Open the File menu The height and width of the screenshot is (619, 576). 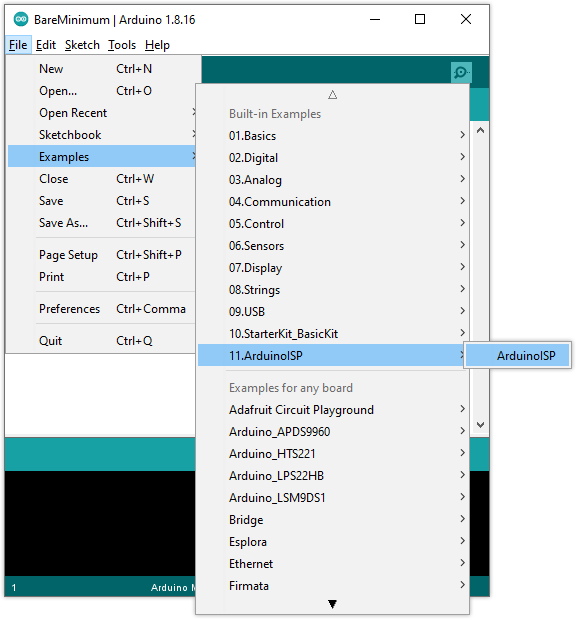click(x=18, y=45)
